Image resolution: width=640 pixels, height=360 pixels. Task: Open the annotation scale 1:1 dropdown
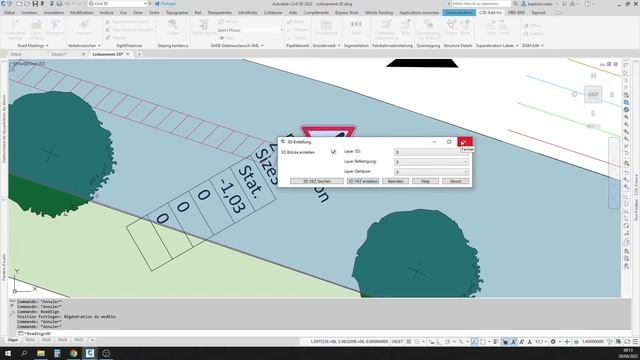pyautogui.click(x=540, y=342)
